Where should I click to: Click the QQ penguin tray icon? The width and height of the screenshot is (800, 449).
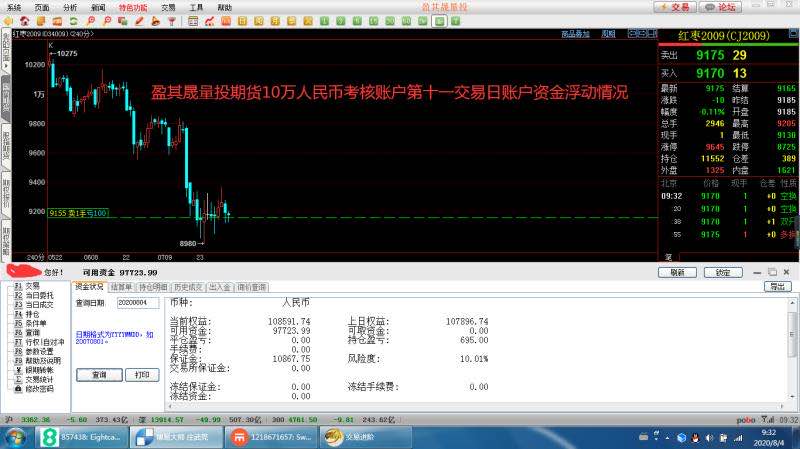pos(695,438)
